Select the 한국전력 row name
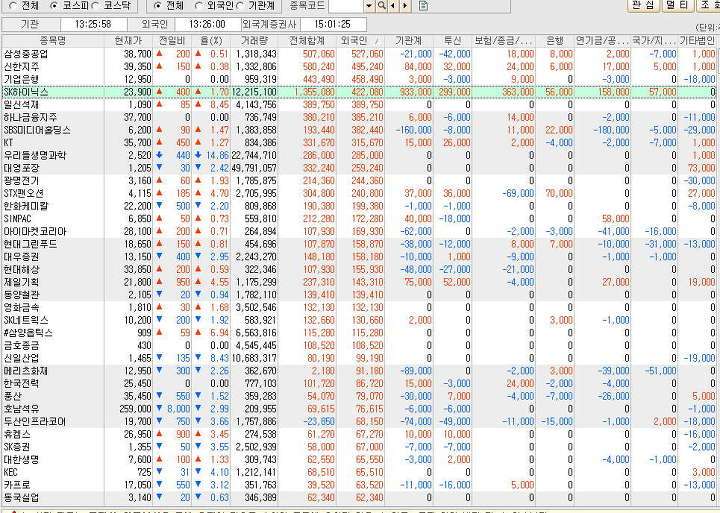 coord(22,383)
